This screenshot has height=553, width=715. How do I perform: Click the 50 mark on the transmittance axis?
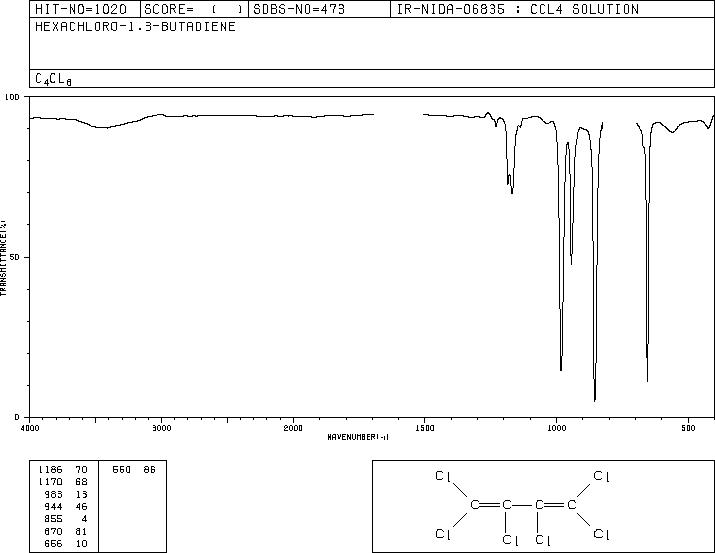coord(14,257)
